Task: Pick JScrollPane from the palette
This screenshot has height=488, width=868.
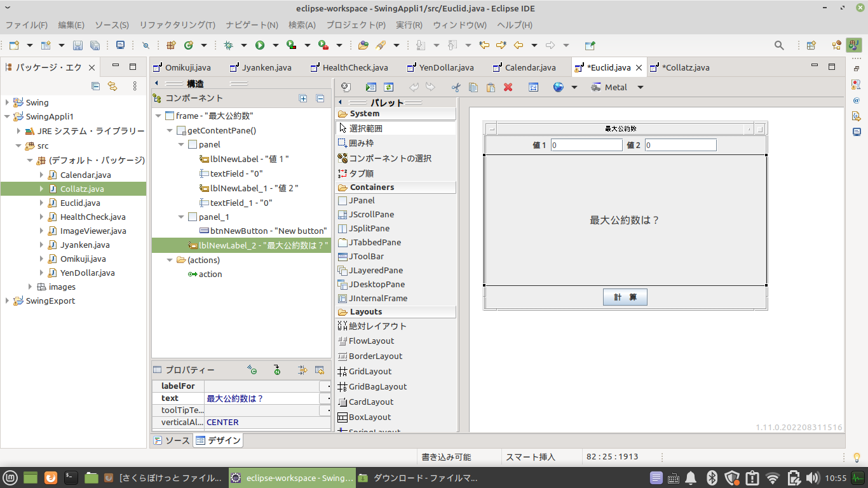Action: pos(395,214)
